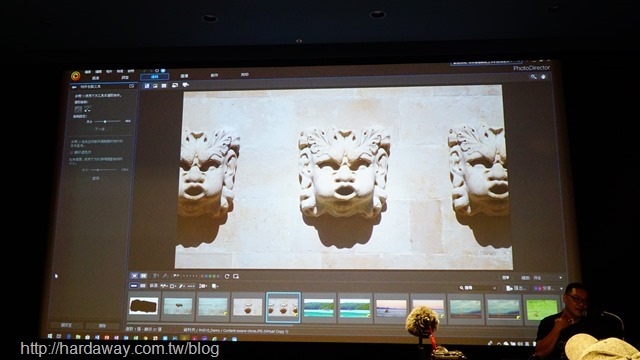Screen dimensions: 640x360
Task: Undock the tool panel using its header icon
Action: [131, 86]
